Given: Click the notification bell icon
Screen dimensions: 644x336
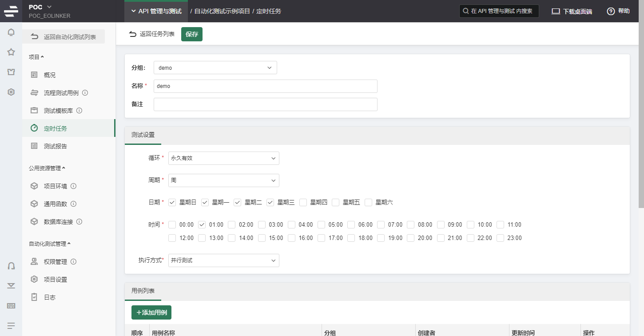Looking at the screenshot, I should tap(11, 32).
